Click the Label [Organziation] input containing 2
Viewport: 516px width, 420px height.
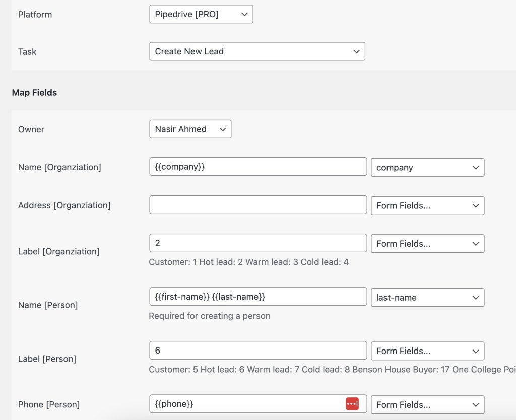[258, 243]
